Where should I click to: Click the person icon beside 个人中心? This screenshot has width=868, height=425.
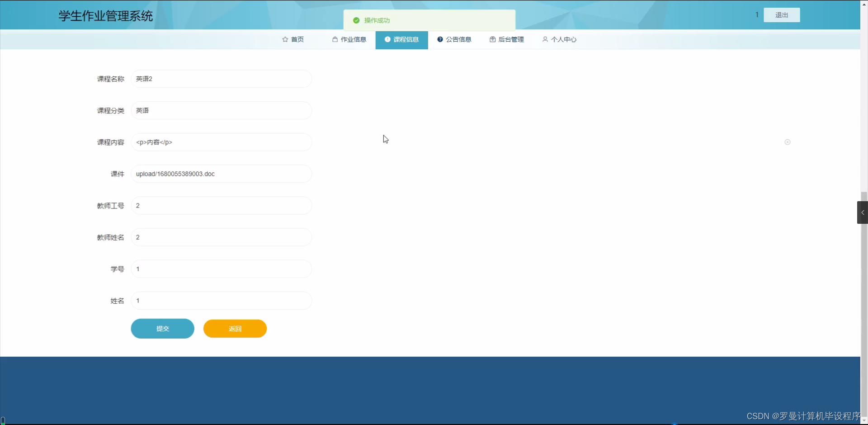(545, 39)
